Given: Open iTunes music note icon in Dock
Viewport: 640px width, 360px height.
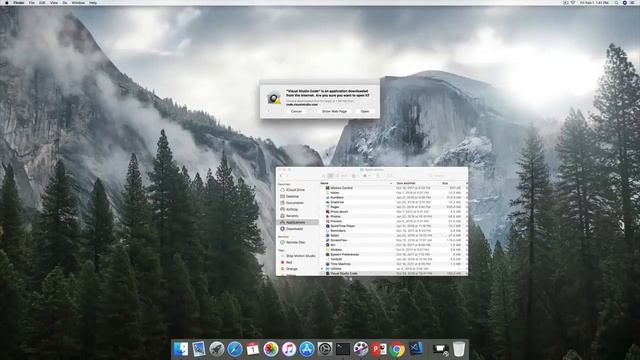Looking at the screenshot, I should click(289, 349).
